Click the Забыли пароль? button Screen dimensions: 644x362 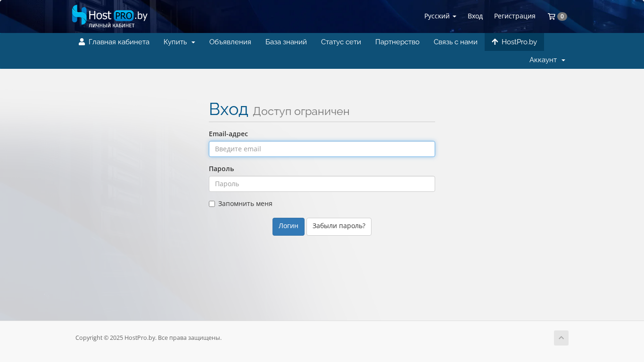pyautogui.click(x=339, y=226)
